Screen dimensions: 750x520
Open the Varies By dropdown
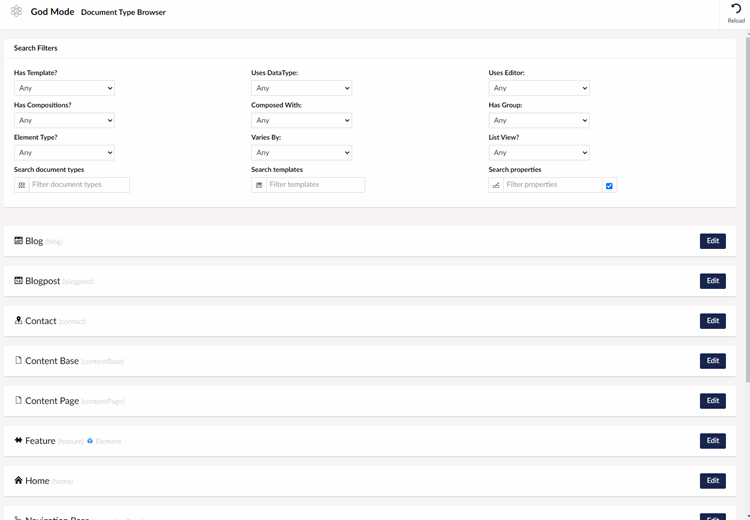301,153
